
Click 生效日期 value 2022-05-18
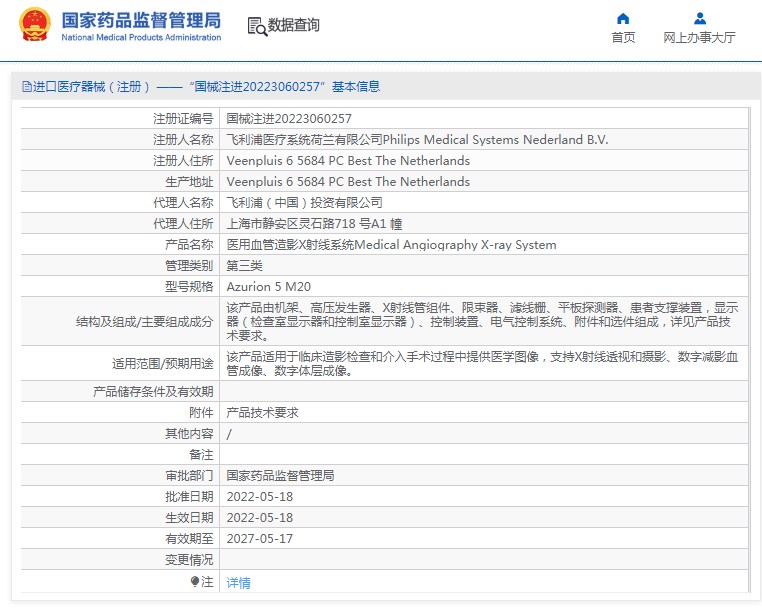(260, 518)
